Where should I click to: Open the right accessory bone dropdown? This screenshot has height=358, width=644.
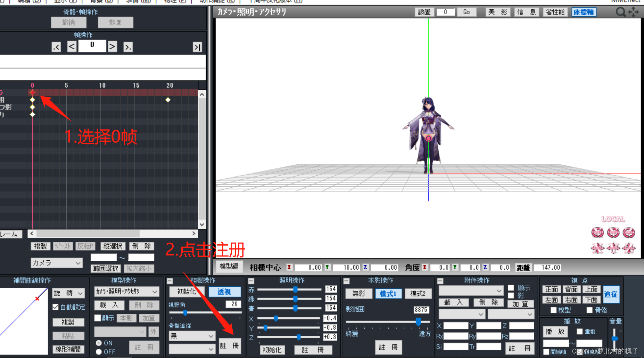(x=511, y=314)
